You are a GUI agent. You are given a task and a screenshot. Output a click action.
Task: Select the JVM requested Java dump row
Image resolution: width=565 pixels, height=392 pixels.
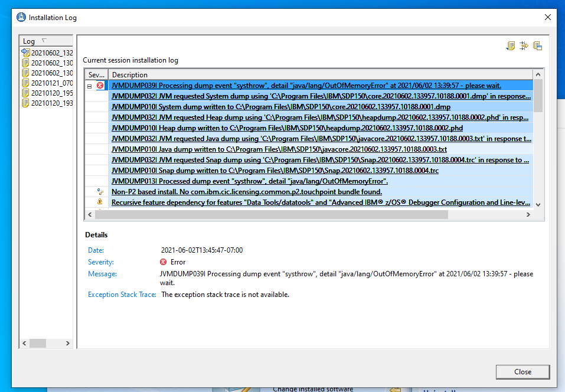[321, 139]
